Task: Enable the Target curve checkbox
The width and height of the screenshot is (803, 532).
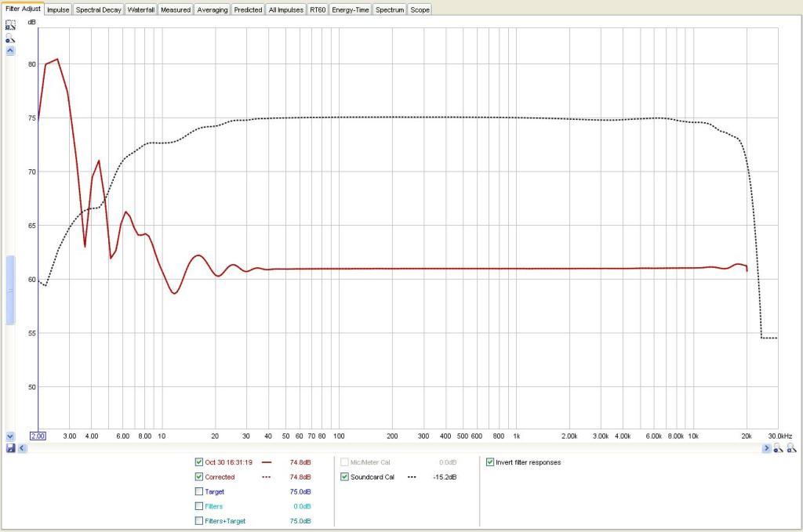Action: pos(200,491)
